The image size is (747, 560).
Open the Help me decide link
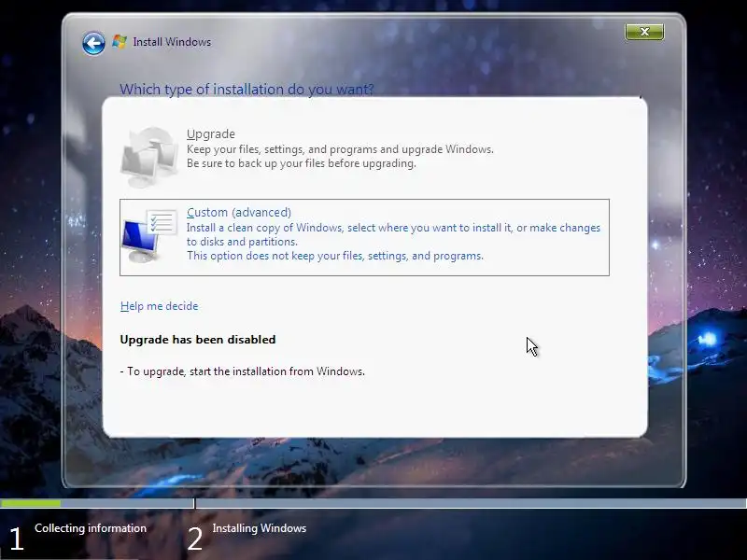click(159, 306)
